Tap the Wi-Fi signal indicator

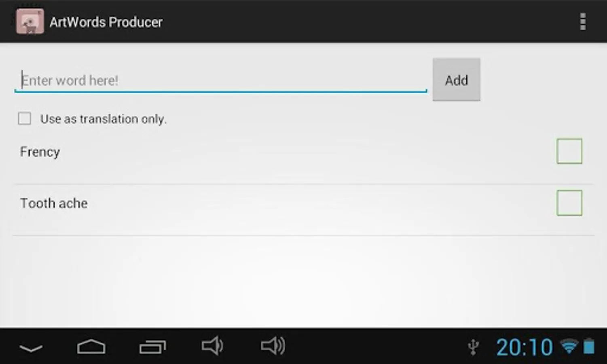point(569,347)
